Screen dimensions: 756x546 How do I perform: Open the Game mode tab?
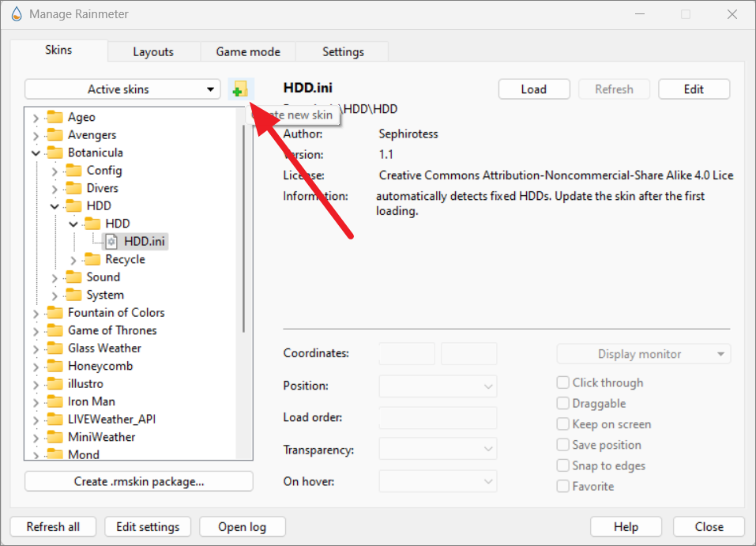coord(248,51)
